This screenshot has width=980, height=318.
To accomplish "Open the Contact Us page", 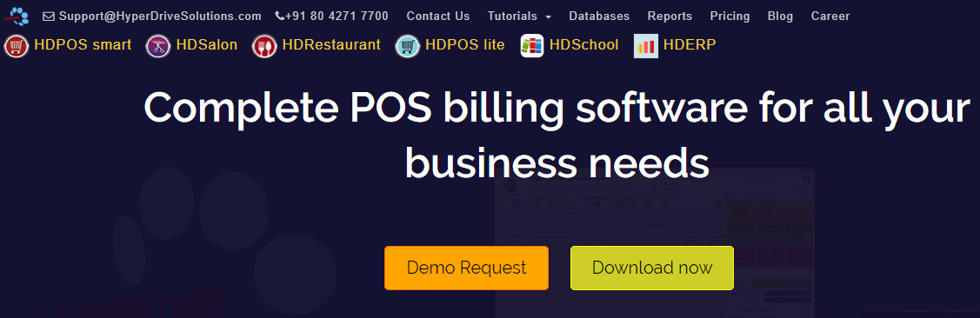I will (438, 17).
